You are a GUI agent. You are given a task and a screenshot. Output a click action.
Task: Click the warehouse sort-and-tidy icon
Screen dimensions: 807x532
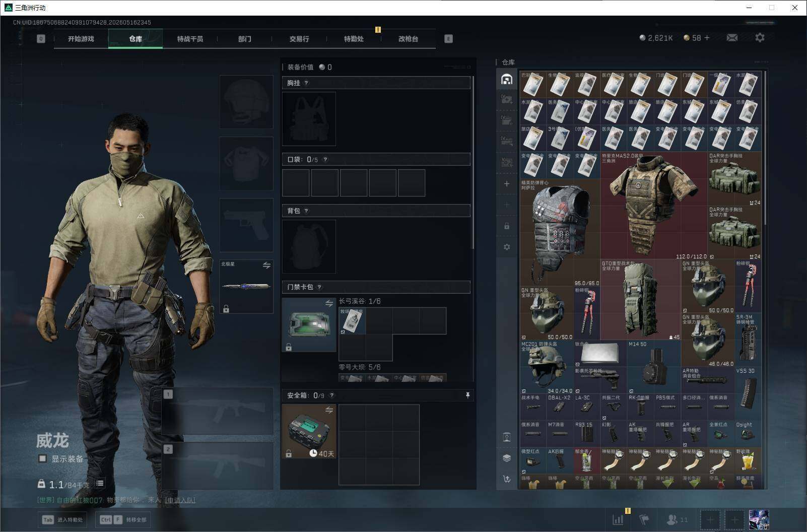click(507, 479)
